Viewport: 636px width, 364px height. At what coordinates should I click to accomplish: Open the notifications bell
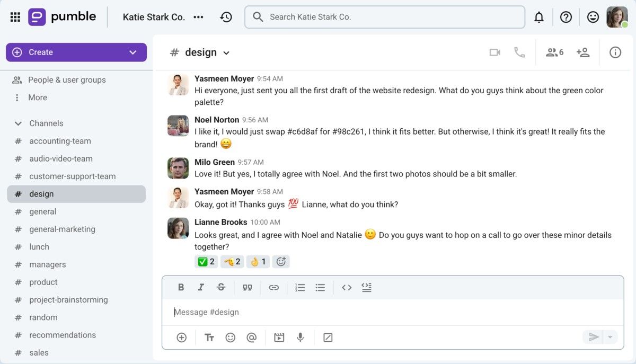click(539, 17)
